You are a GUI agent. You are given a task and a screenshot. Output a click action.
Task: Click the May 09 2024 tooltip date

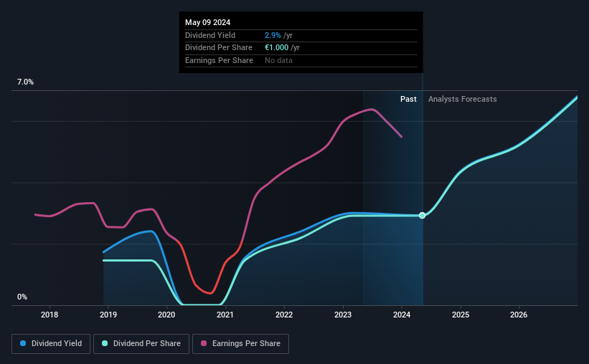point(208,22)
